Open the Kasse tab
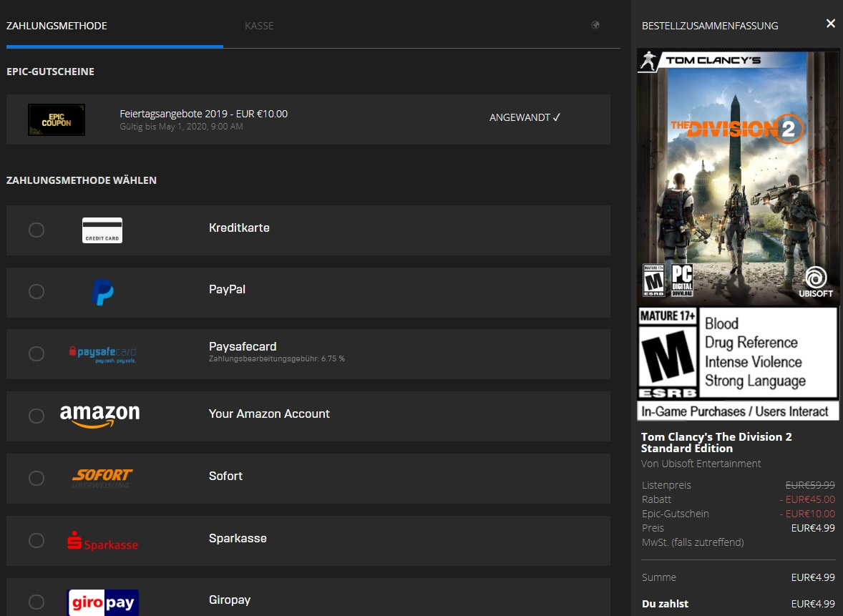Viewport: 843px width, 616px height. pos(259,26)
